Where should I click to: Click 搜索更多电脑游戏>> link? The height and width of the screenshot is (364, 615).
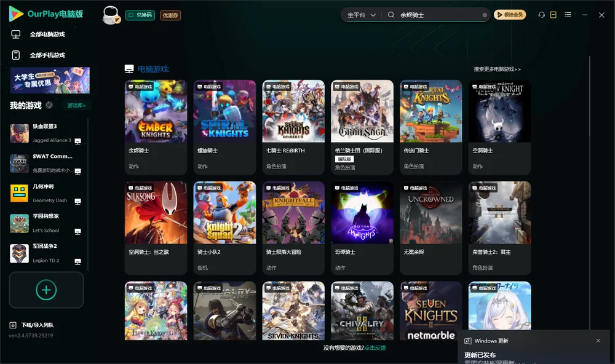point(497,69)
